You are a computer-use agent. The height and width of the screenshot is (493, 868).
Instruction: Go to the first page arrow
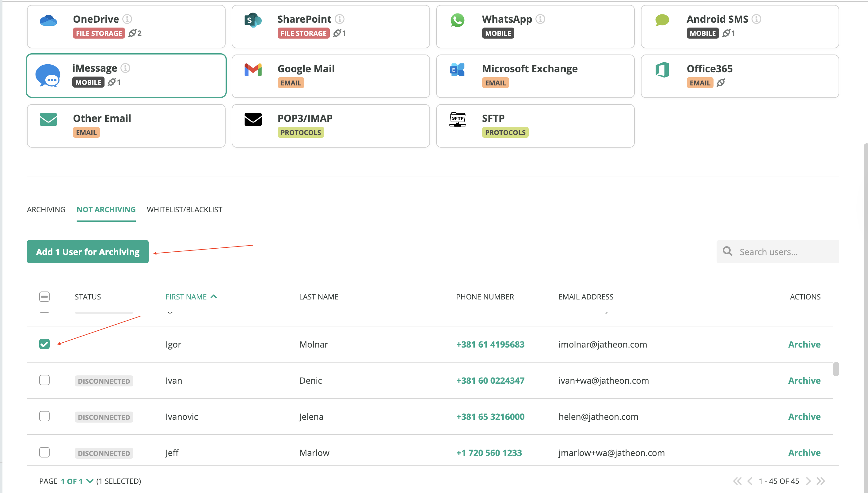(x=737, y=481)
